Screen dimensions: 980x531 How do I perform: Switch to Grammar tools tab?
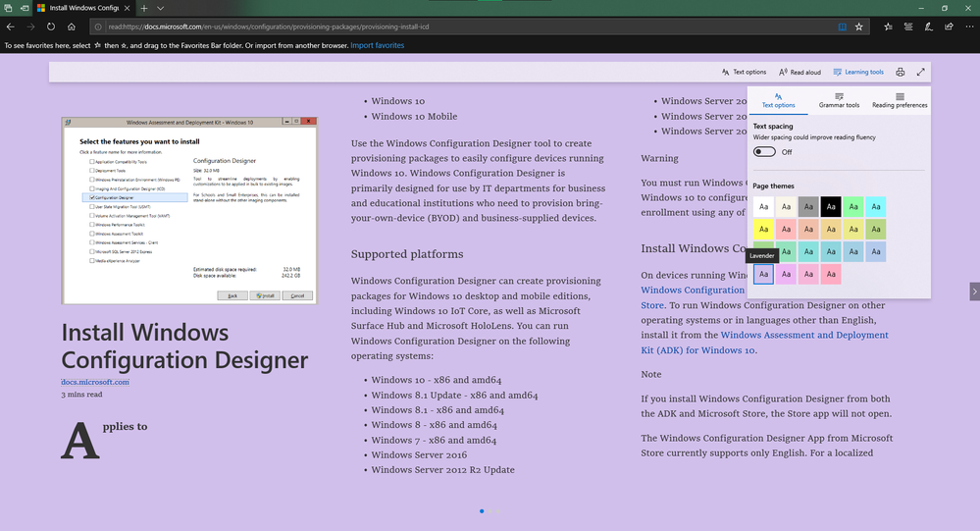(839, 101)
